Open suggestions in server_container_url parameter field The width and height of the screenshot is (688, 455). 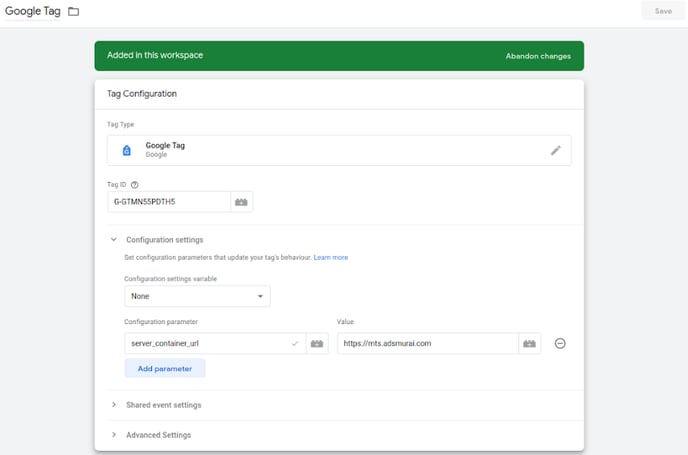click(x=295, y=344)
